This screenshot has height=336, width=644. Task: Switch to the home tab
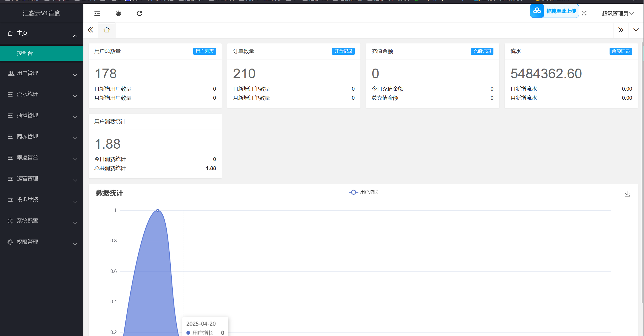[x=107, y=30]
